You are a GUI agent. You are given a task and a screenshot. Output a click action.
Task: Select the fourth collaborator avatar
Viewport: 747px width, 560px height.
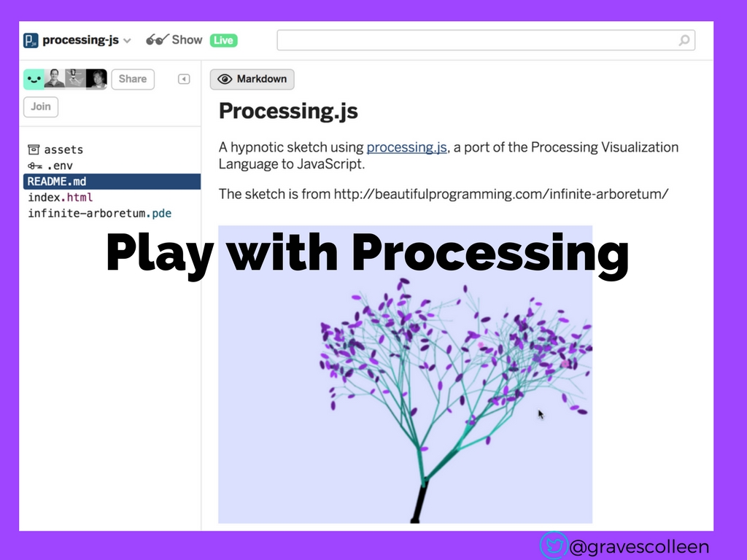[96, 79]
